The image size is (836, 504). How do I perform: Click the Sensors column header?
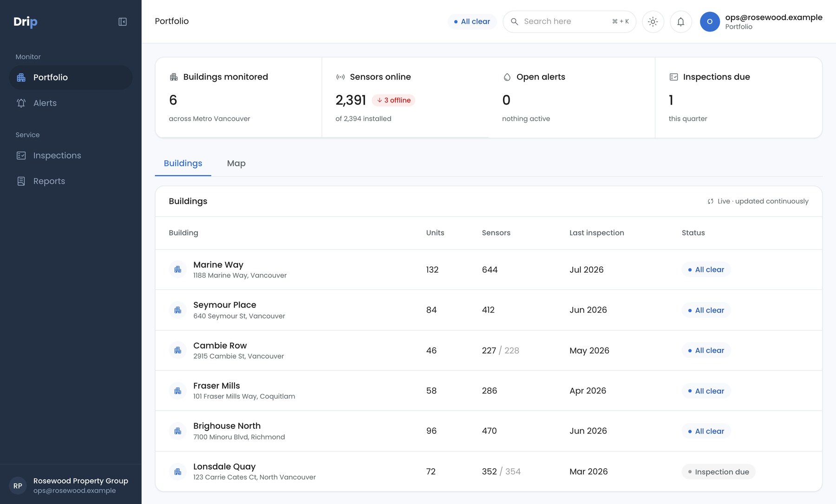tap(496, 233)
